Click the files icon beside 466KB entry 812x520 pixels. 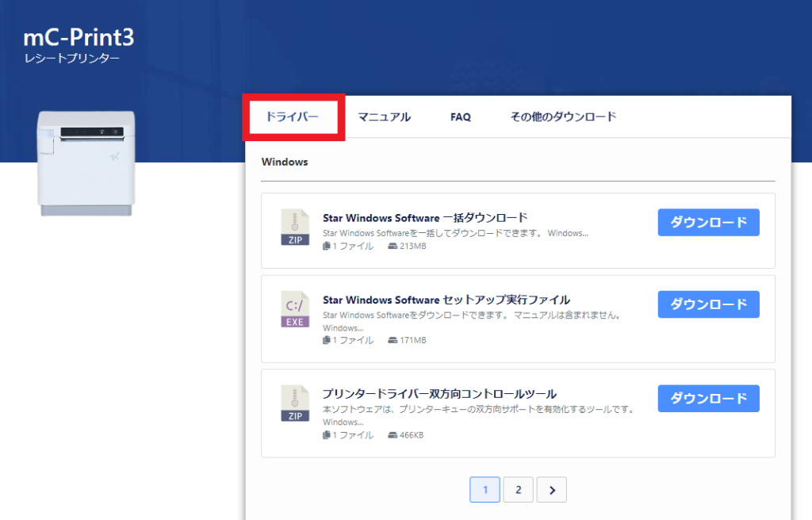click(x=326, y=435)
